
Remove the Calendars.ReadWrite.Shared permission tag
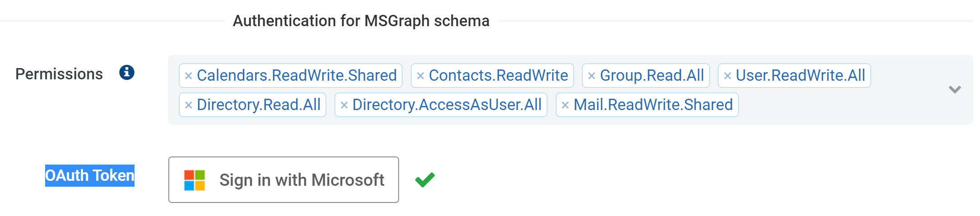point(189,76)
